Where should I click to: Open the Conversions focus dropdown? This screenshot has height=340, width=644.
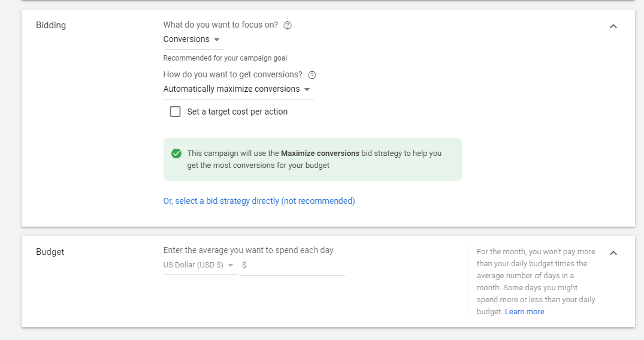(x=193, y=40)
